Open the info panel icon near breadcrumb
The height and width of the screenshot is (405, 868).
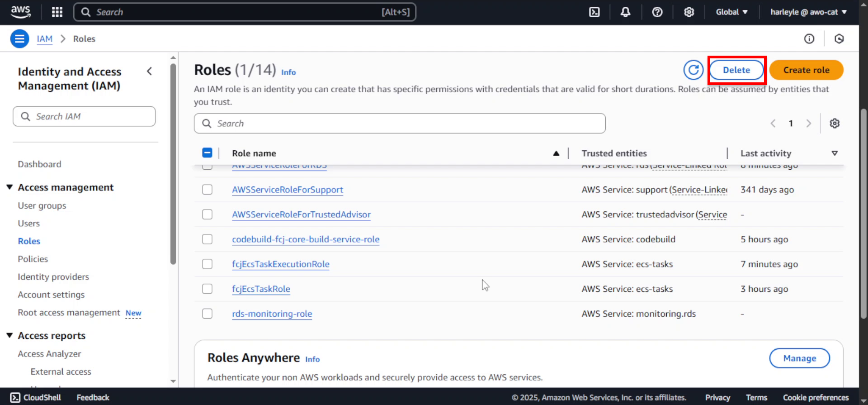click(809, 39)
